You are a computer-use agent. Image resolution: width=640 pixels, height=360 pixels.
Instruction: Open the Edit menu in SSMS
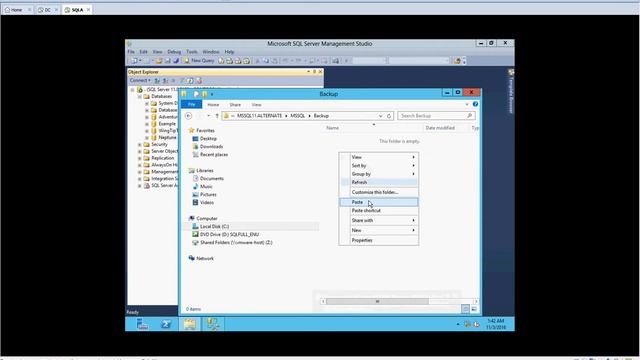pos(143,52)
